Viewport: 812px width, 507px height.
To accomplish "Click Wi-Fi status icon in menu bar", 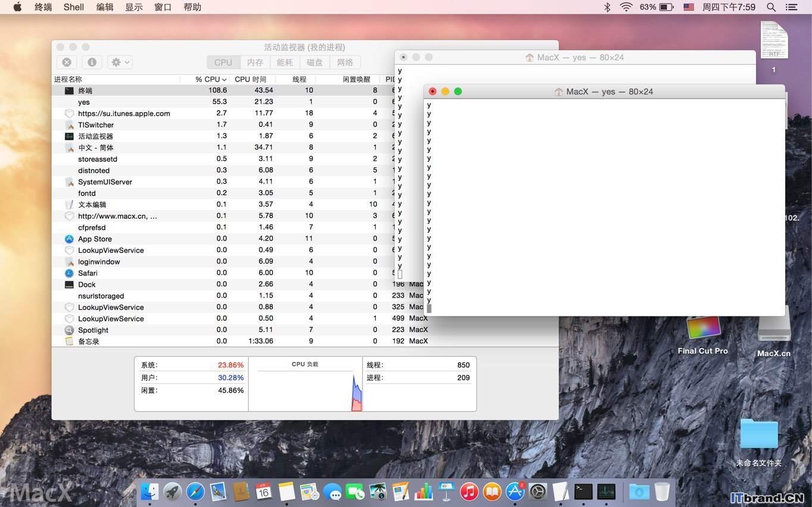I will click(x=626, y=7).
